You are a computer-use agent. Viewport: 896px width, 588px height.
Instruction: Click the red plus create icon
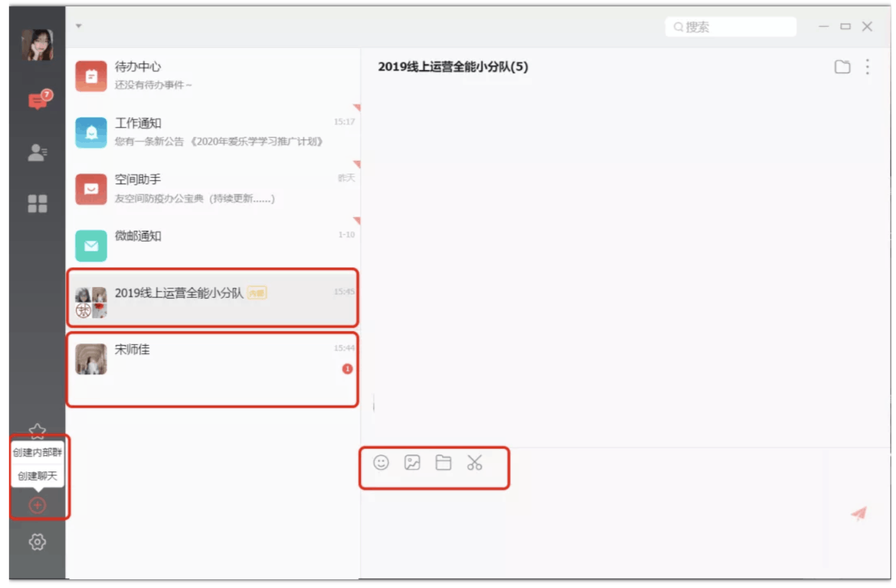tap(37, 505)
